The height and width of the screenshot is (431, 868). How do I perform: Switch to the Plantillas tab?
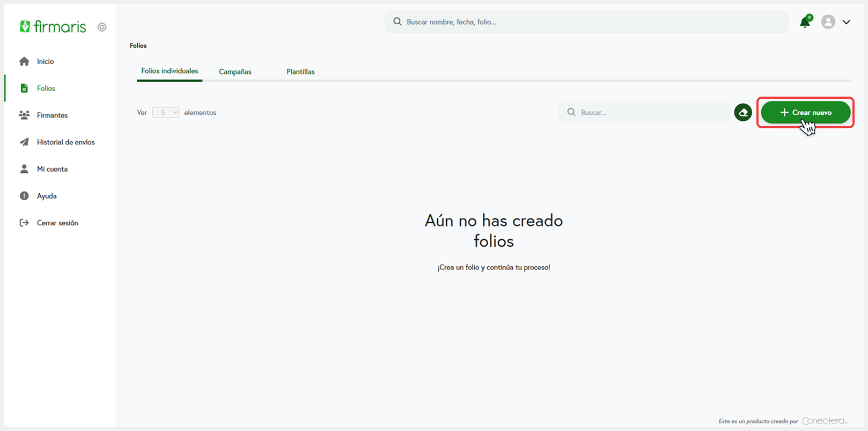[300, 72]
